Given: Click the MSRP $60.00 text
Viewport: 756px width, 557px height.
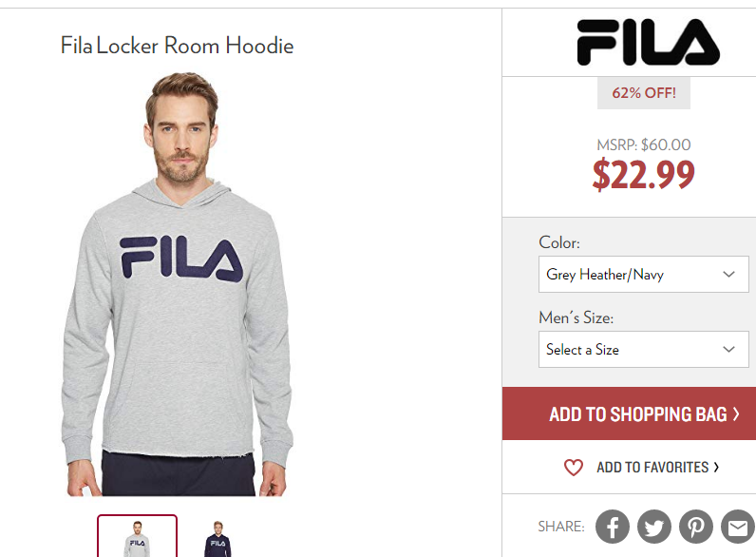Looking at the screenshot, I should (x=644, y=144).
